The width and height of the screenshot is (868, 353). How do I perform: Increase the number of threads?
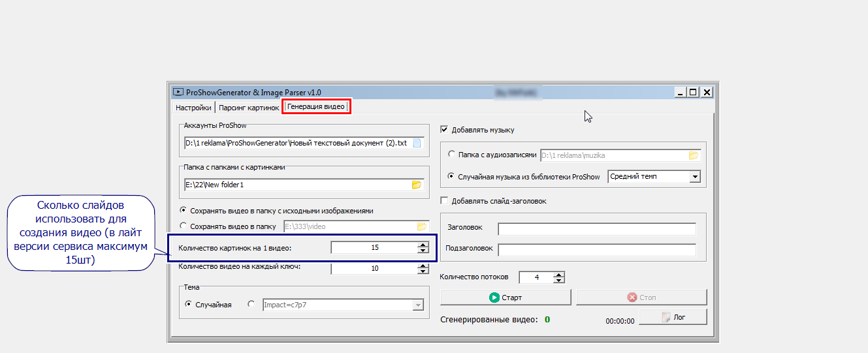click(558, 275)
